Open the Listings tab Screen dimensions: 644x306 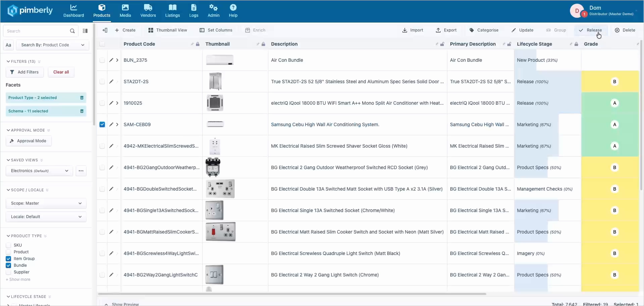[173, 11]
